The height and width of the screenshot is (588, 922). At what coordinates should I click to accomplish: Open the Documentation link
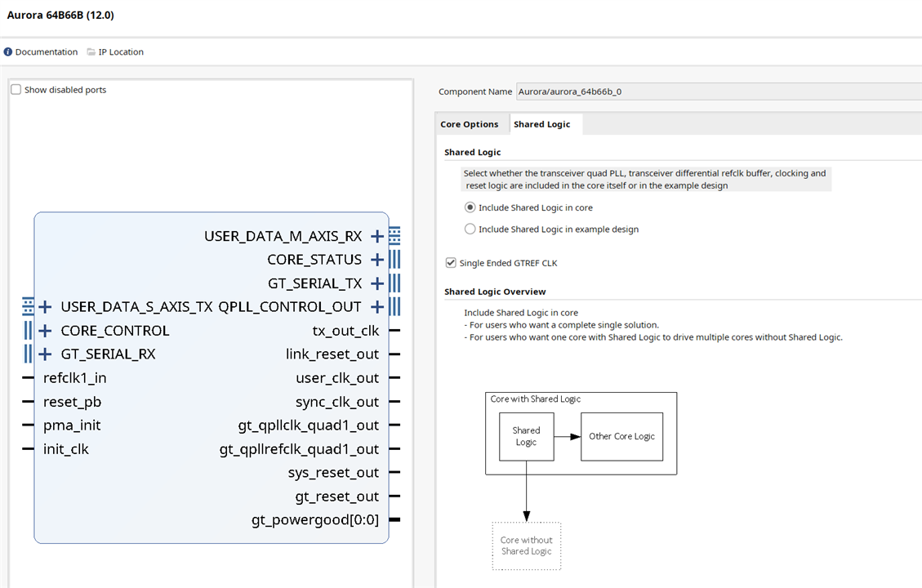[x=47, y=51]
